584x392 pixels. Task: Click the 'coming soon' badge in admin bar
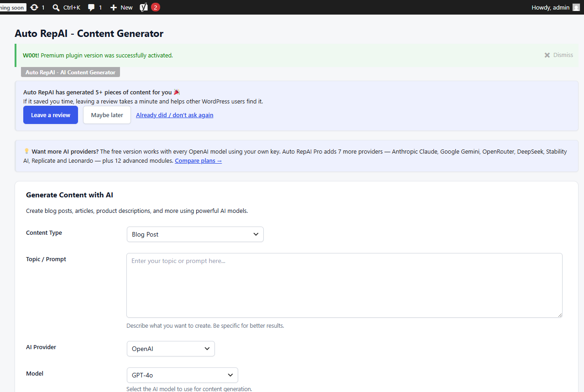pyautogui.click(x=13, y=8)
